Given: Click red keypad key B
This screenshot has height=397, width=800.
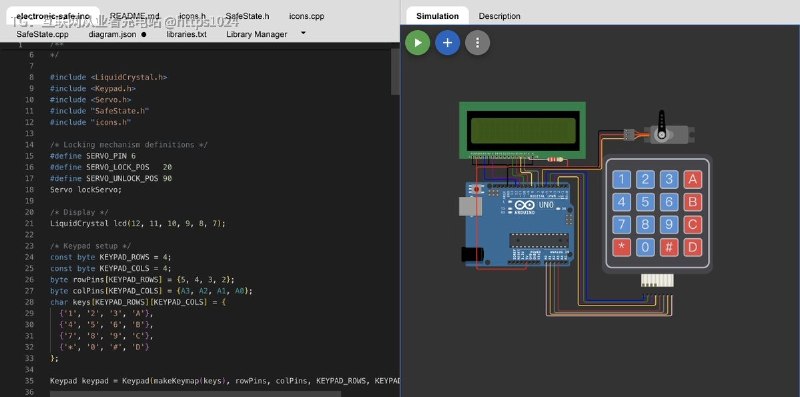Looking at the screenshot, I should tap(692, 202).
